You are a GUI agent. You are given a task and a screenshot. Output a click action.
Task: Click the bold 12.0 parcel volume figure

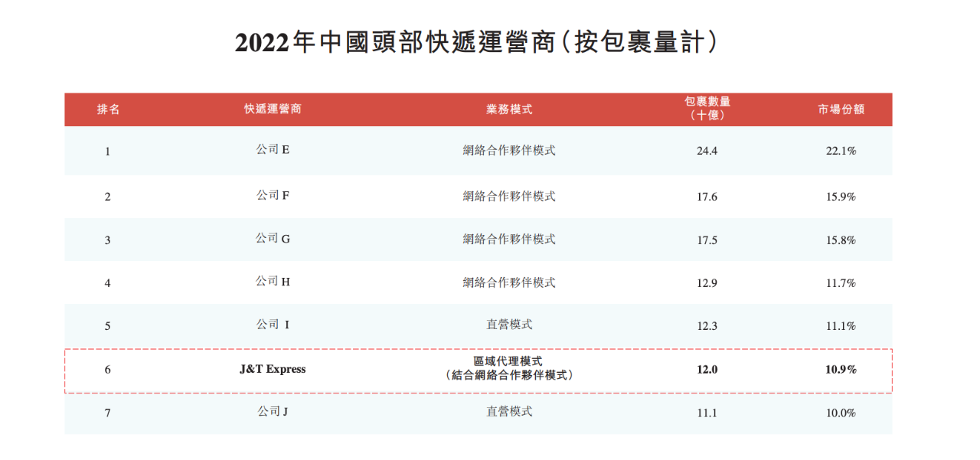tap(704, 368)
